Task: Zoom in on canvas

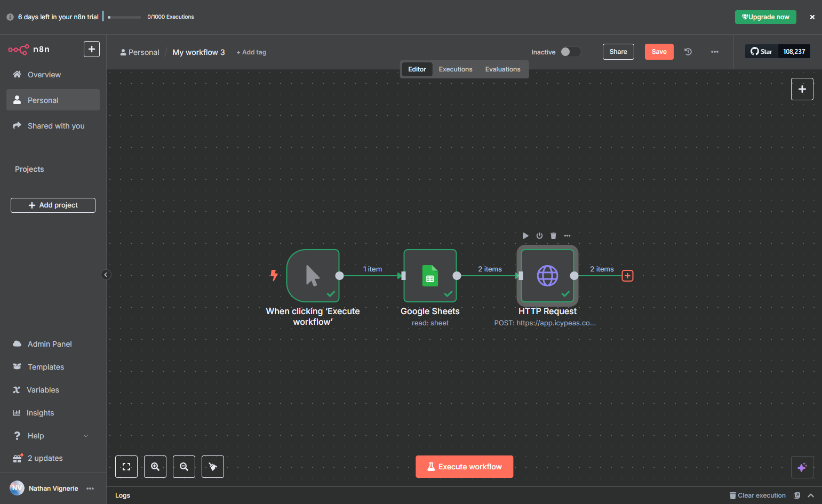Action: (155, 467)
